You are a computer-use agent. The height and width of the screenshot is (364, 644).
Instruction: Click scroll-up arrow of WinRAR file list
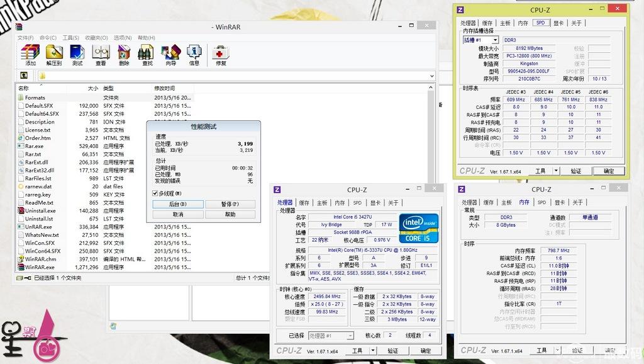click(430, 88)
